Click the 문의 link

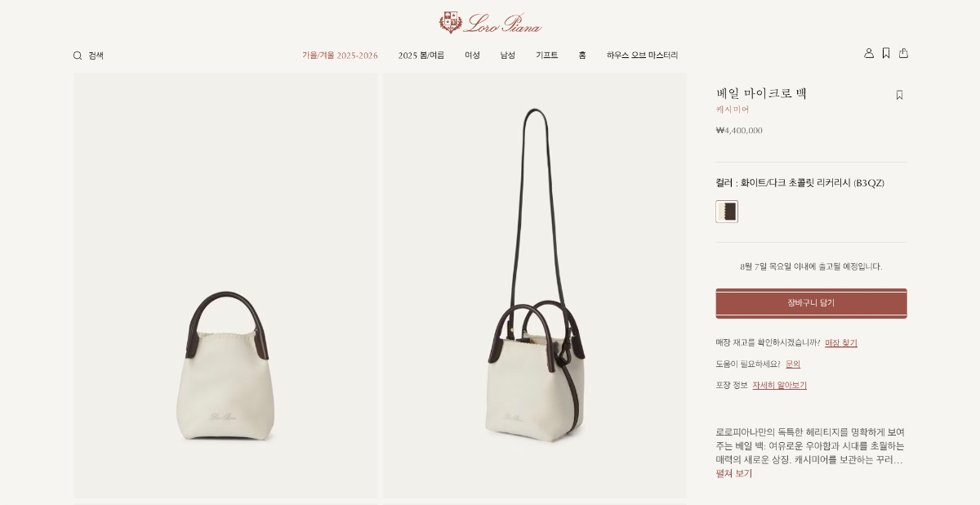pyautogui.click(x=793, y=364)
